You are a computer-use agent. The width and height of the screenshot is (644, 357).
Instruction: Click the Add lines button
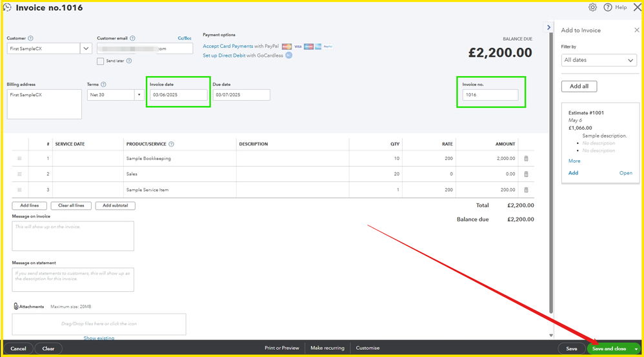tap(30, 205)
